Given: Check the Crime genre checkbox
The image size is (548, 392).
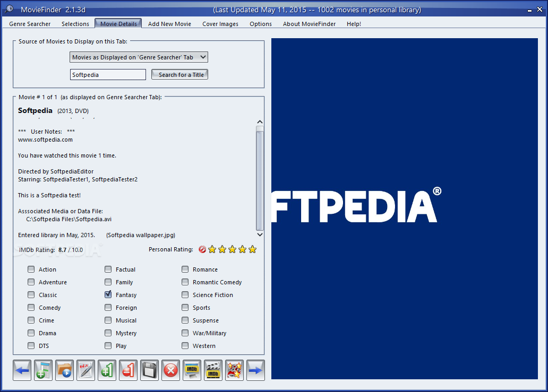Looking at the screenshot, I should pos(31,320).
